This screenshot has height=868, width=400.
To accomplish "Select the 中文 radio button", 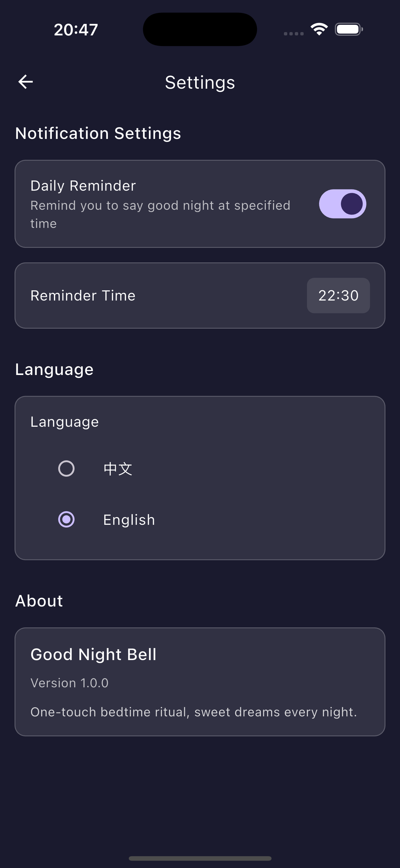I will (x=66, y=469).
